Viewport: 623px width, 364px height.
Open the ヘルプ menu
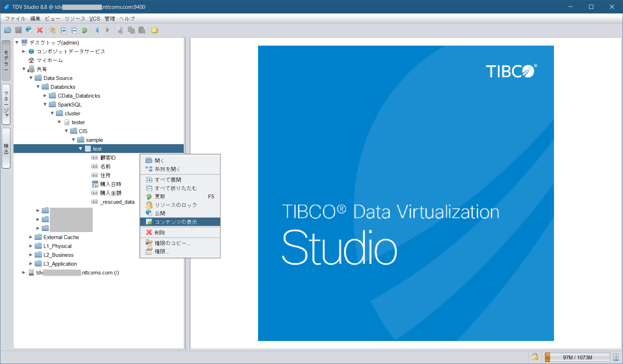tap(127, 19)
